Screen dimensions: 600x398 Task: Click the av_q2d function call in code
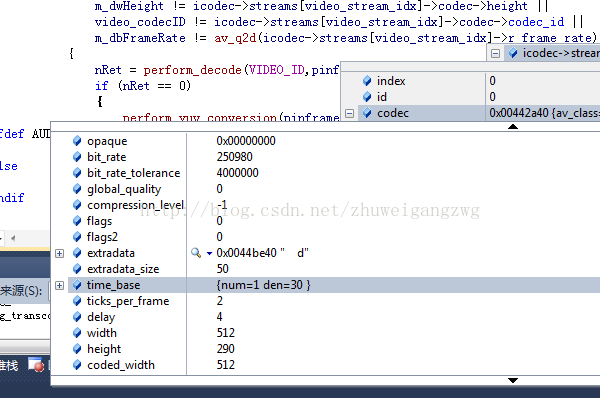(235, 38)
